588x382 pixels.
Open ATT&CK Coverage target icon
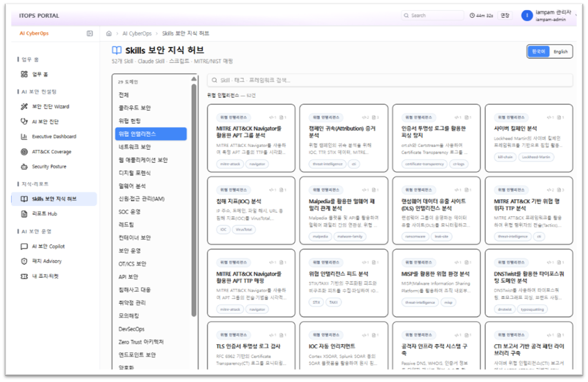pyautogui.click(x=24, y=152)
